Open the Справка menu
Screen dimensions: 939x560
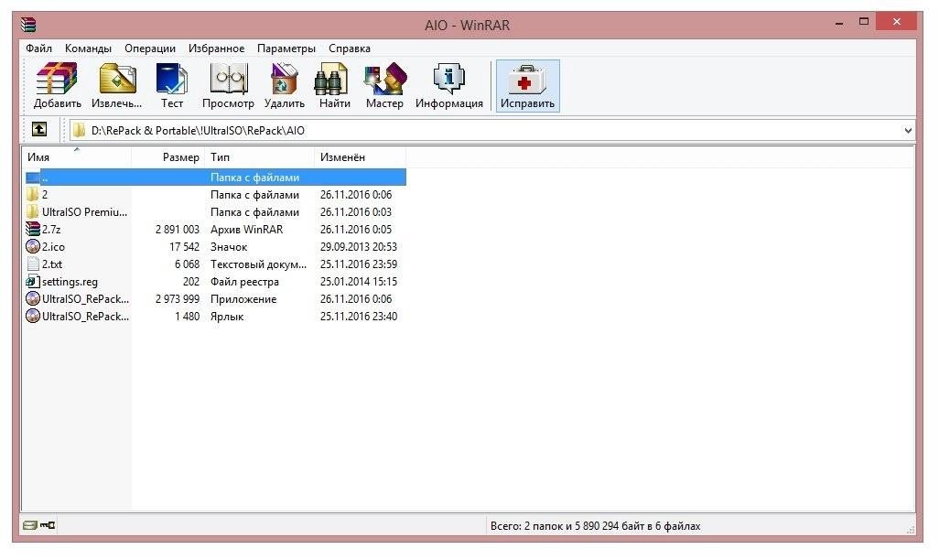[x=349, y=48]
